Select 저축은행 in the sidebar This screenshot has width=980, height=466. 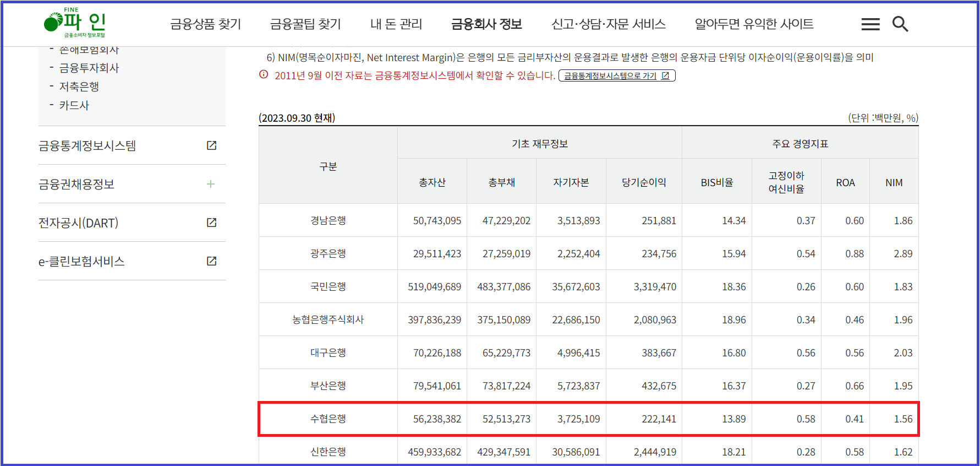point(79,86)
